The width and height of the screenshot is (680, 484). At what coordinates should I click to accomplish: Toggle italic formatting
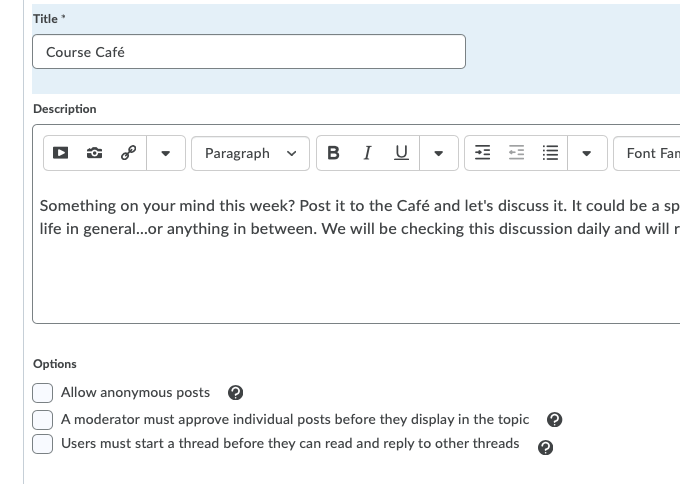point(367,153)
